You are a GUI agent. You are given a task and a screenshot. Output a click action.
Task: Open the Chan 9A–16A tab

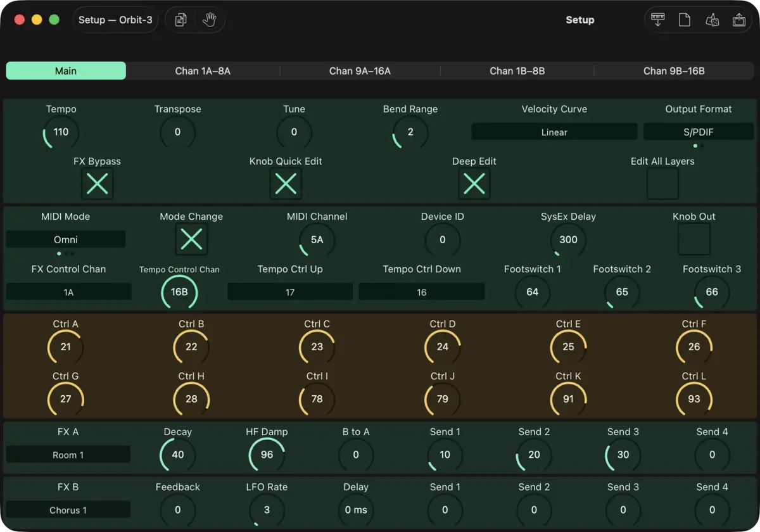(x=360, y=71)
